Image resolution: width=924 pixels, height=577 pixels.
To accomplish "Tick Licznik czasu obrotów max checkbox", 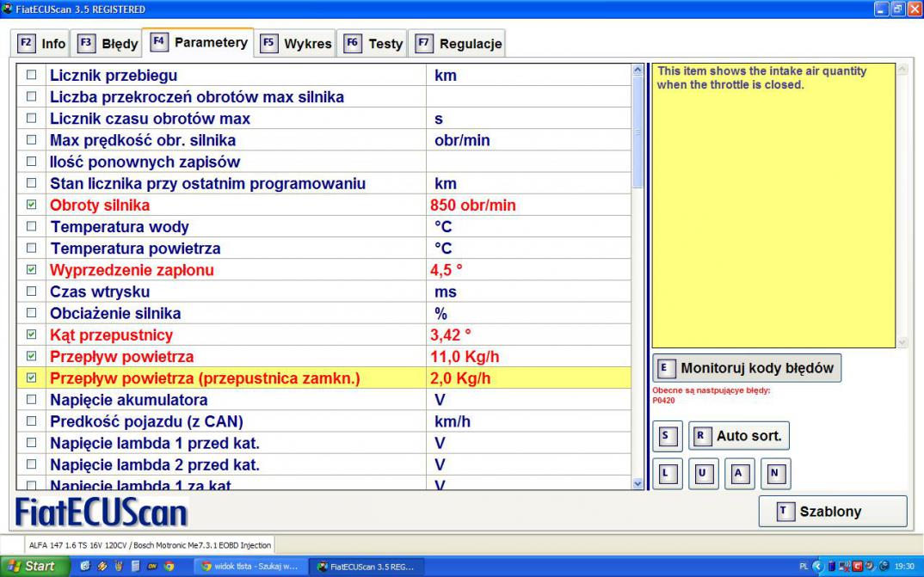I will tap(31, 119).
